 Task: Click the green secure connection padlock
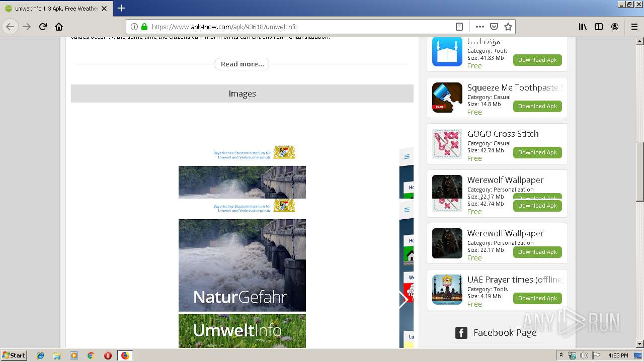(x=144, y=27)
